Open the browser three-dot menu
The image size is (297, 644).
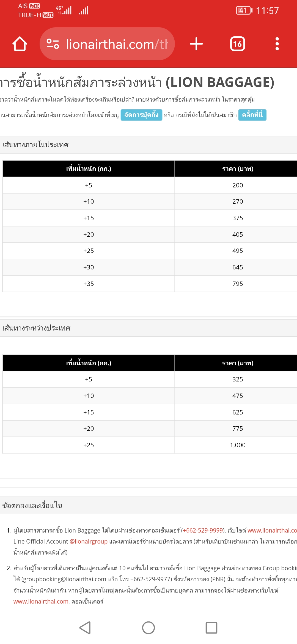pyautogui.click(x=277, y=44)
